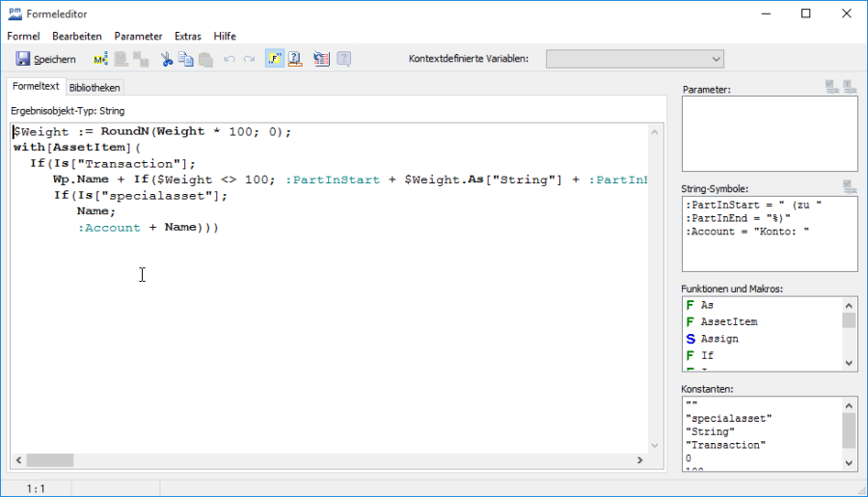The image size is (868, 497).
Task: Click the list view toolbar icon
Action: pos(322,60)
